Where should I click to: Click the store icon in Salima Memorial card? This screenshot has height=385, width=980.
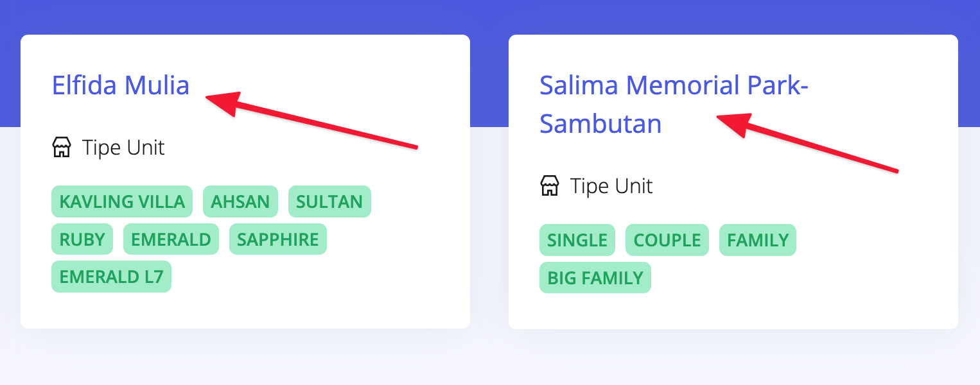[549, 186]
